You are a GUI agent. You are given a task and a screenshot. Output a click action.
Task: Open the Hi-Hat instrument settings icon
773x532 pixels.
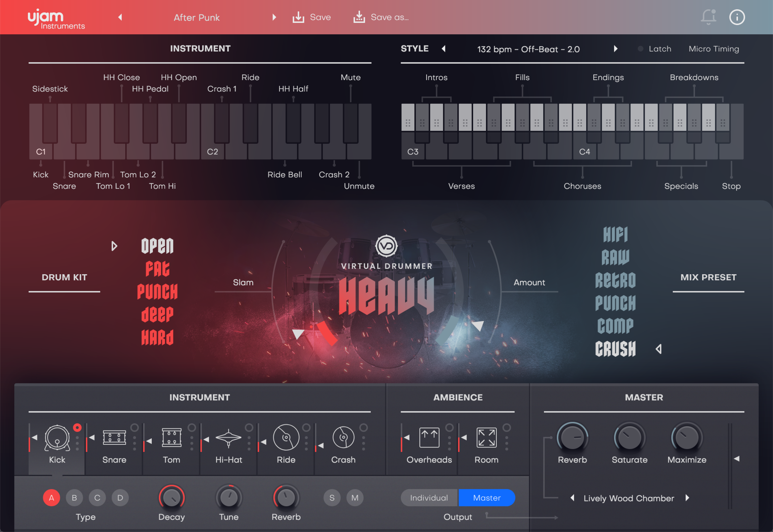pos(229,439)
